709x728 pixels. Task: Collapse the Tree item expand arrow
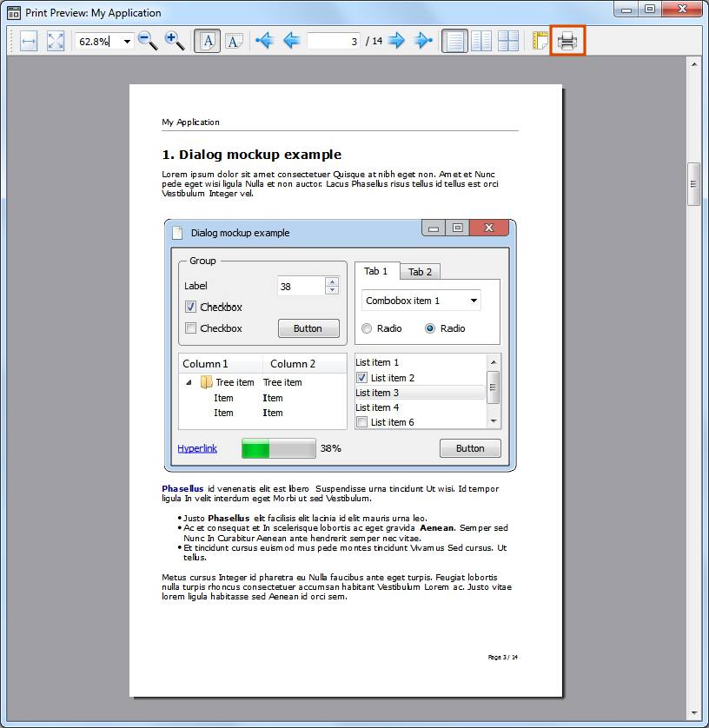click(x=189, y=382)
